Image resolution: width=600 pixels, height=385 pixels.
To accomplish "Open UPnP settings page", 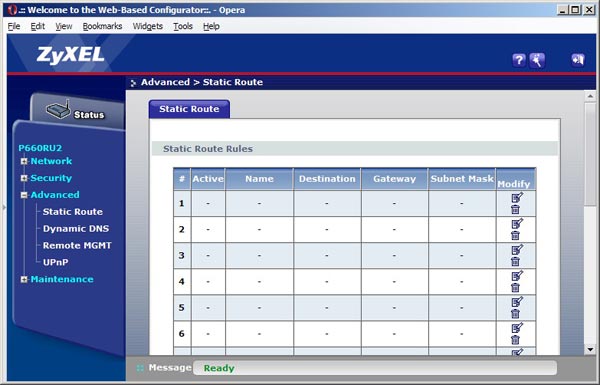I will (55, 262).
